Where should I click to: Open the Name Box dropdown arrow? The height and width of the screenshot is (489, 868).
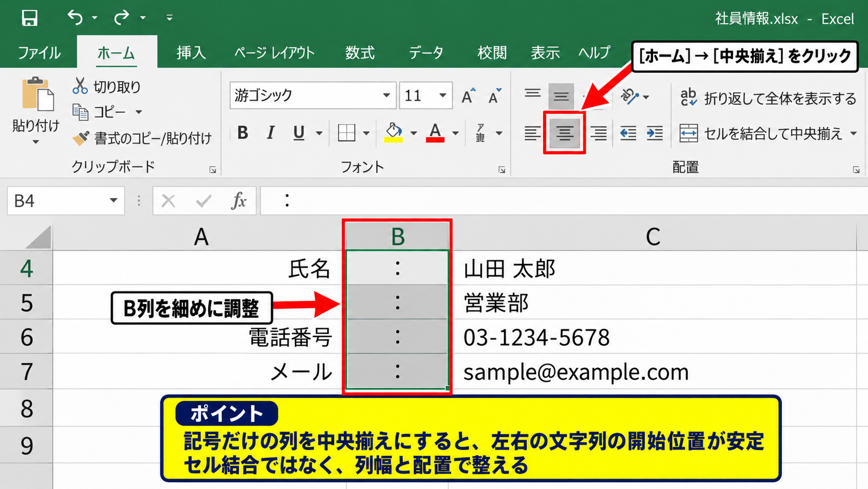pos(113,201)
